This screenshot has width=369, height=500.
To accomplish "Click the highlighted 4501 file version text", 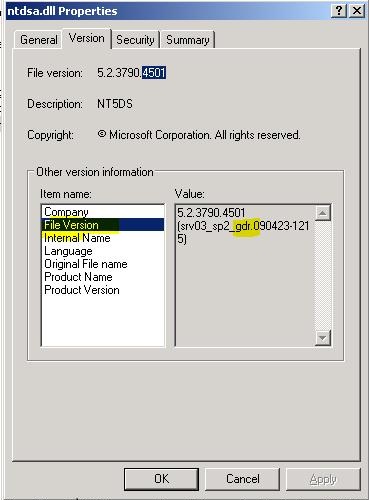I will coord(154,73).
